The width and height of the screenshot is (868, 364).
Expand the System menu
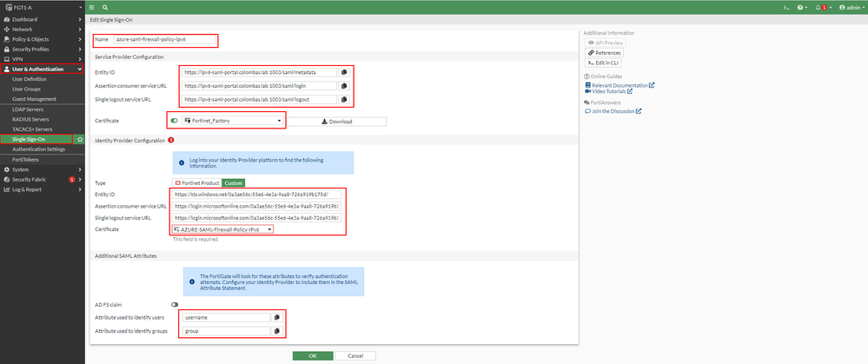[43, 169]
